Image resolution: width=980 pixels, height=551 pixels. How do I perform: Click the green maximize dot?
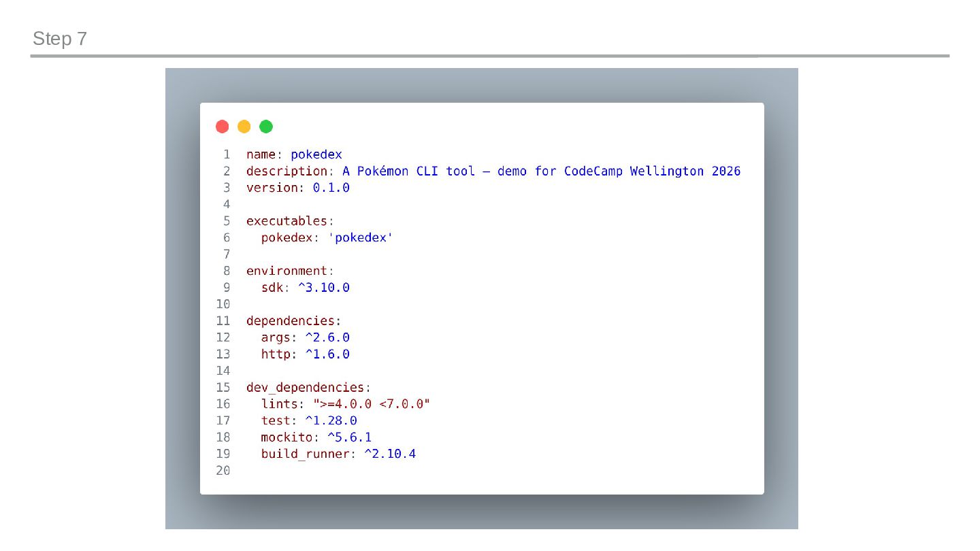[266, 127]
